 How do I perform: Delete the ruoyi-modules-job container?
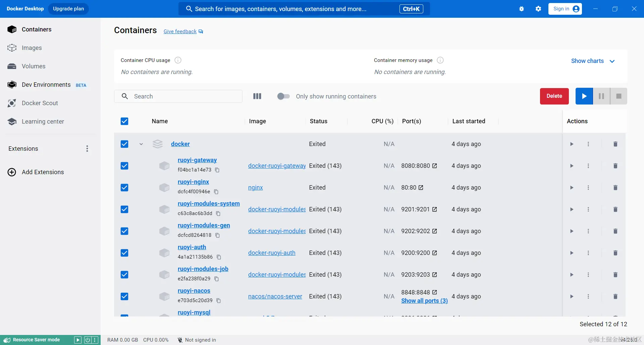[615, 275]
